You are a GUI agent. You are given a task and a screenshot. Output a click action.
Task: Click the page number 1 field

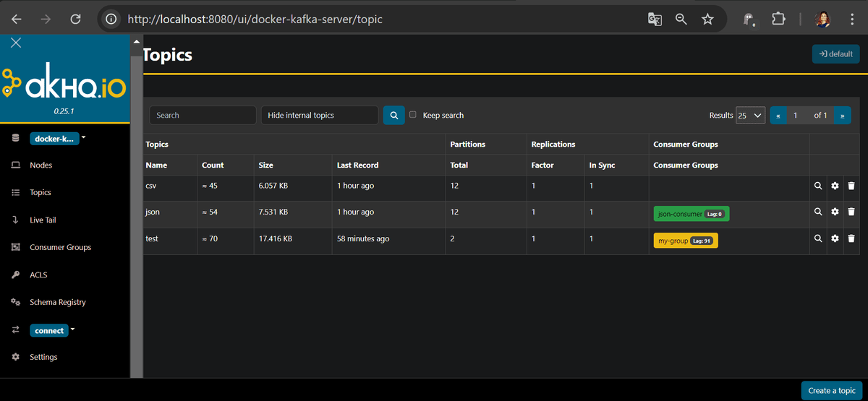click(796, 115)
